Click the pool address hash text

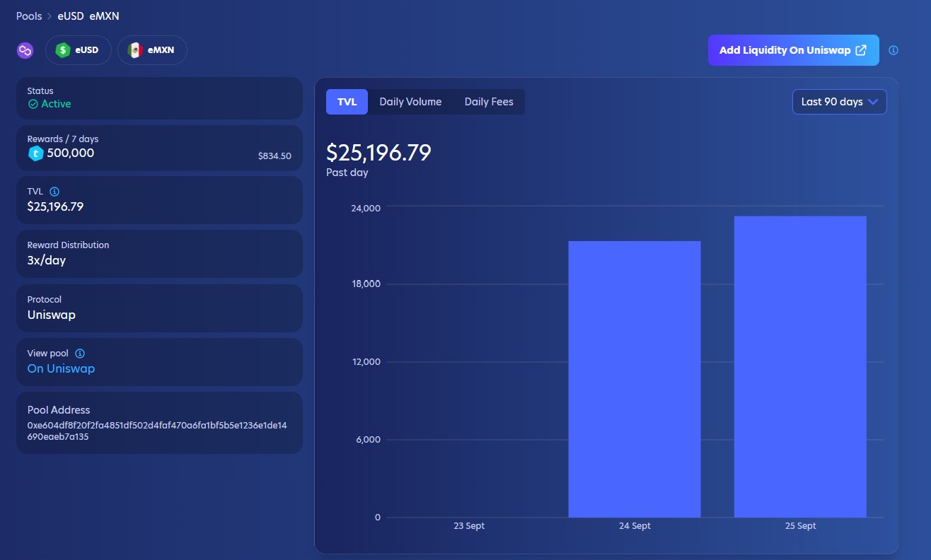tap(157, 431)
